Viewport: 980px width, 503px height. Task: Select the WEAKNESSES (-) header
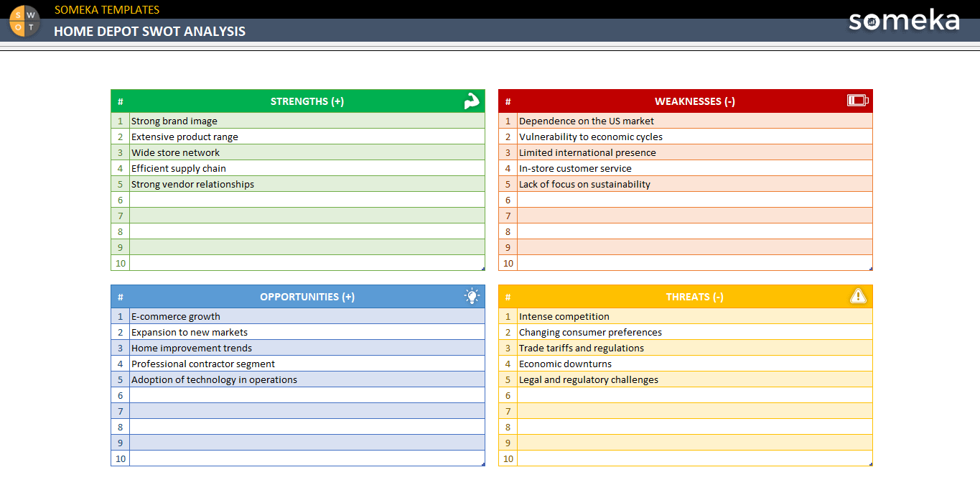click(x=695, y=101)
